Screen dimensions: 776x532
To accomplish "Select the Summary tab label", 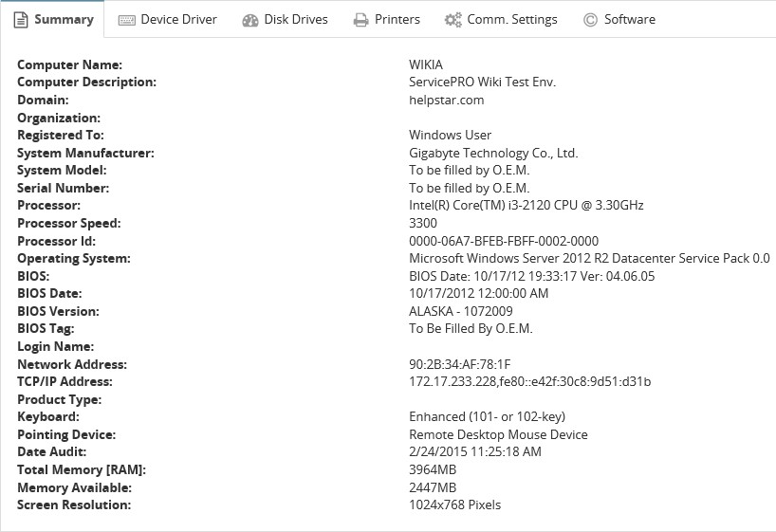I will [x=64, y=19].
